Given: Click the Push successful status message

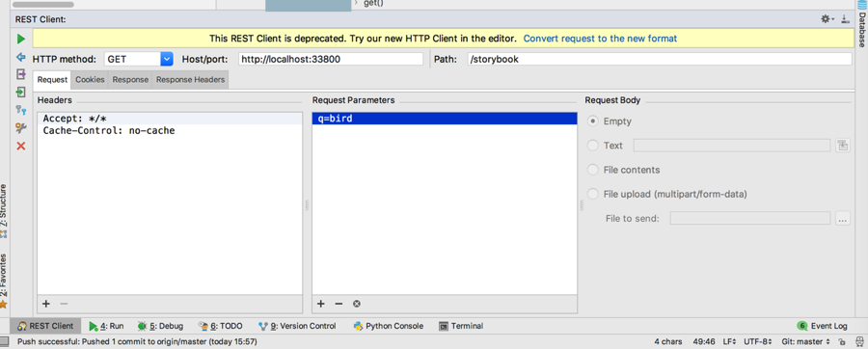Looking at the screenshot, I should [x=137, y=342].
